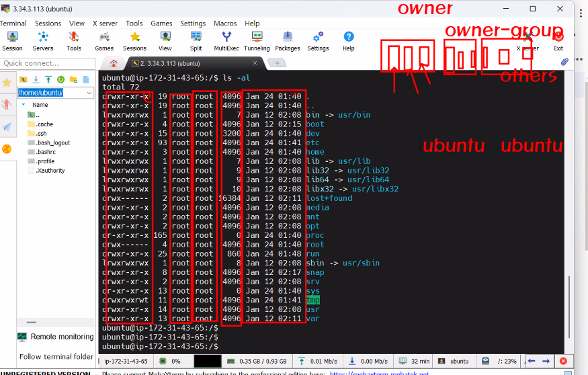Open the Games menu
Viewport: 588px width, 375px height.
(162, 24)
